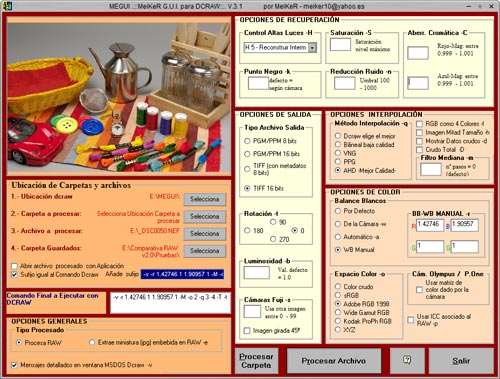Click the Salir button
The width and height of the screenshot is (500, 379).
tap(461, 361)
